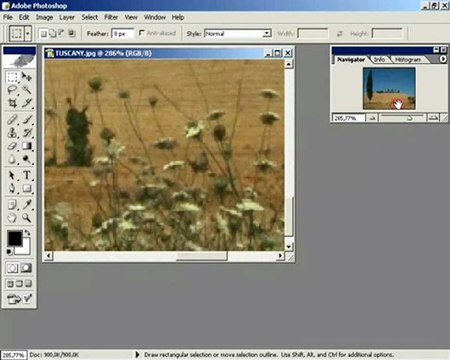Select the Rectangular Marquee tool in toolbox
Image resolution: width=450 pixels, height=360 pixels.
coord(12,77)
